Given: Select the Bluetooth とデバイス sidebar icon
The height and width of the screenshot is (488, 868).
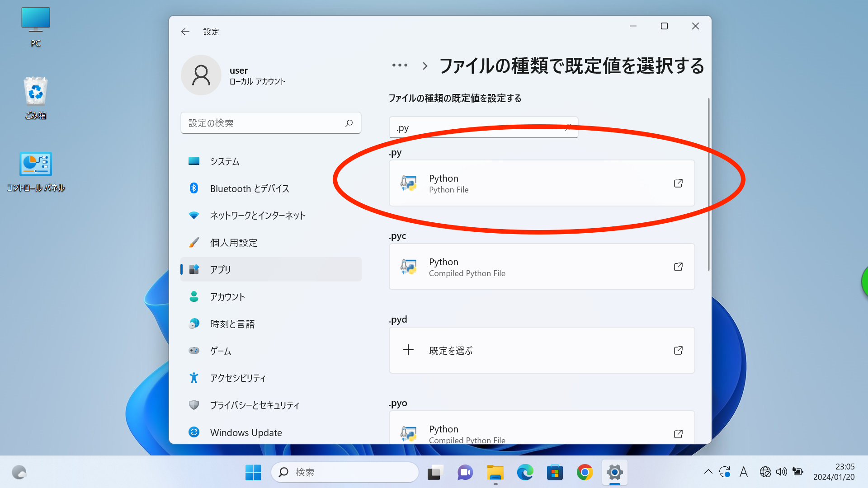Looking at the screenshot, I should 194,188.
